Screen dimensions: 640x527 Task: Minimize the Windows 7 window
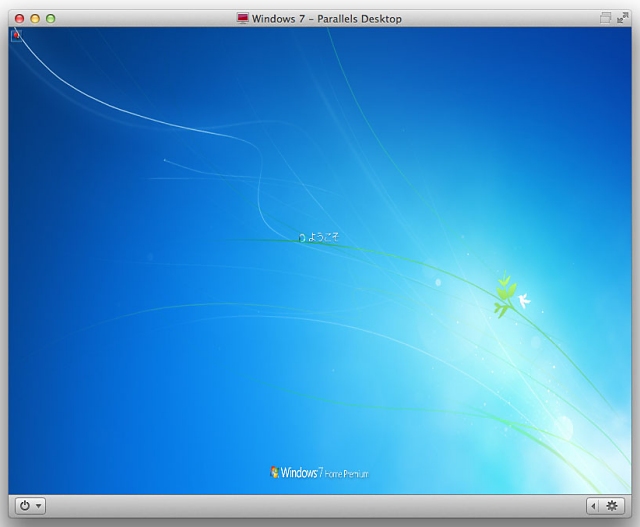pyautogui.click(x=35, y=18)
